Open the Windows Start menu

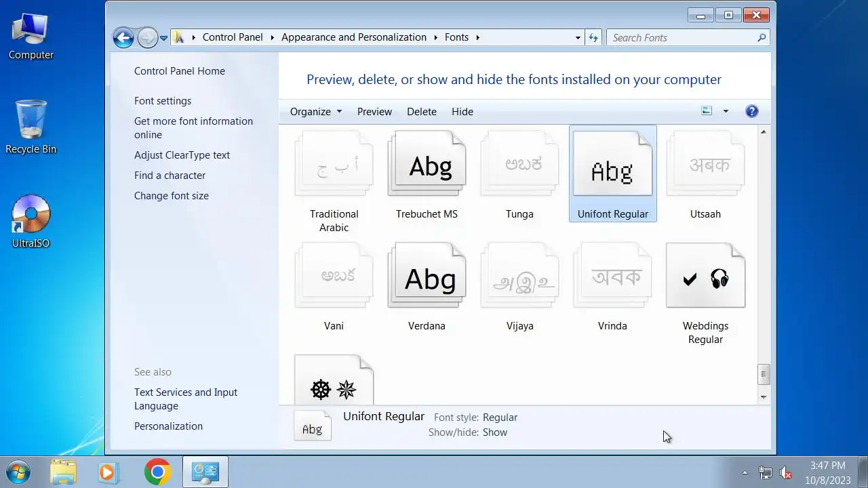tap(18, 472)
